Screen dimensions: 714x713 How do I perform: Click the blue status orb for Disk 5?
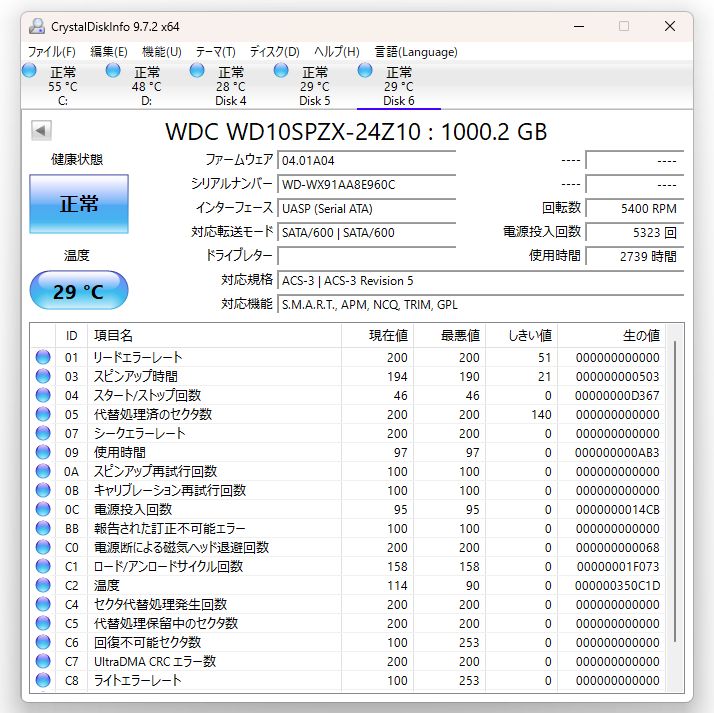pyautogui.click(x=281, y=71)
